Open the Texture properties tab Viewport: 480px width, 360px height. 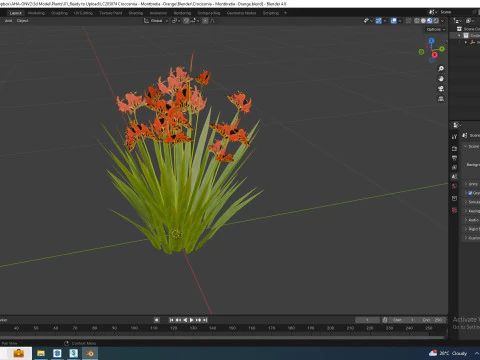pos(454,210)
